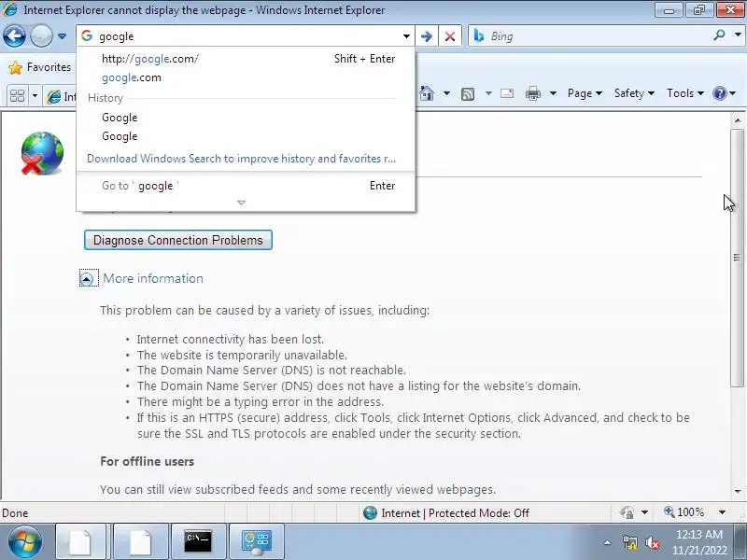This screenshot has height=560, width=747.
Task: Show hidden tray icons arrow
Action: (x=608, y=542)
